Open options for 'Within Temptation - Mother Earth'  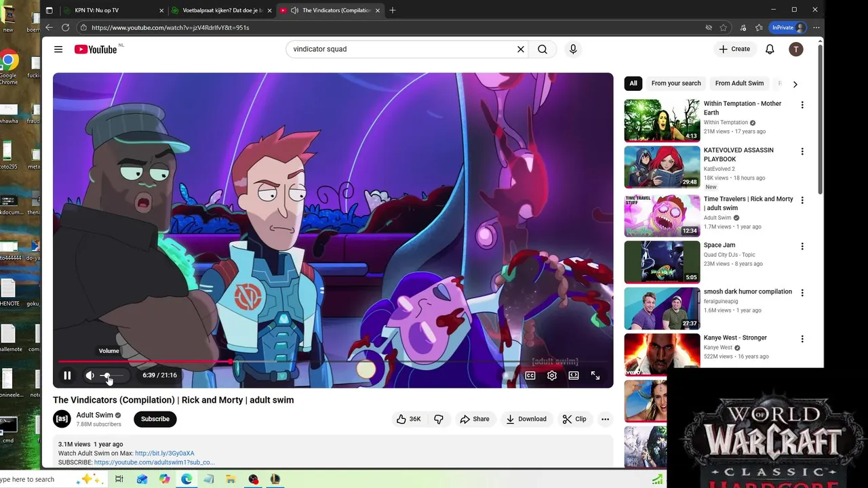pos(802,105)
